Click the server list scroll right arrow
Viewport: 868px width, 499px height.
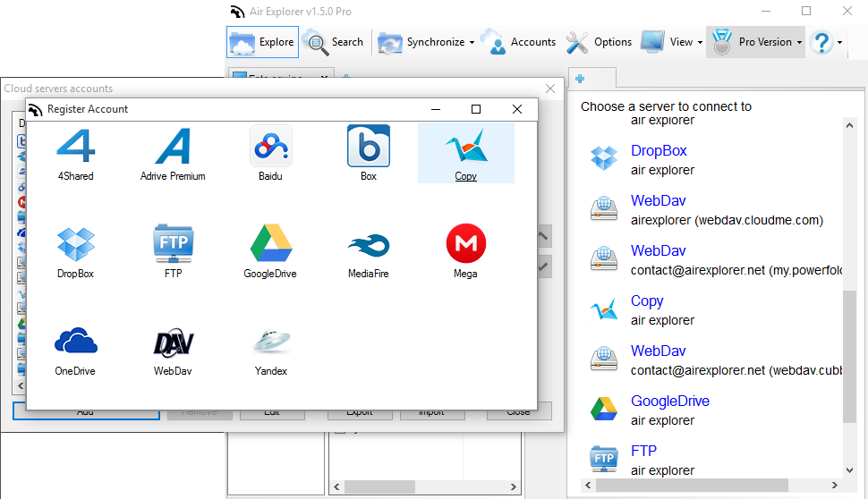pyautogui.click(x=835, y=486)
